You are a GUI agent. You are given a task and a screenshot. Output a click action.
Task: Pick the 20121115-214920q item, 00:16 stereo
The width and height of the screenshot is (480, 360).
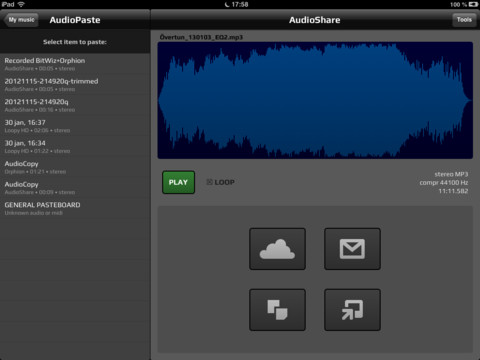tap(75, 105)
